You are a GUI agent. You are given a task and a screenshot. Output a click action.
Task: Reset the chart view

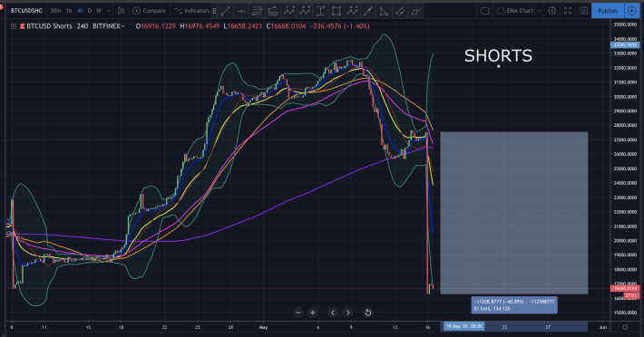(x=367, y=313)
